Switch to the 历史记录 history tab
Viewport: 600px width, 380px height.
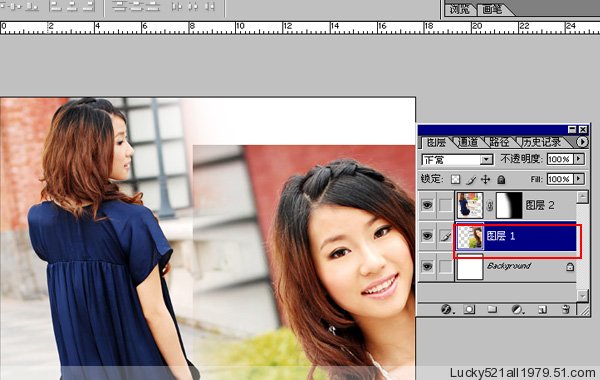(x=541, y=142)
